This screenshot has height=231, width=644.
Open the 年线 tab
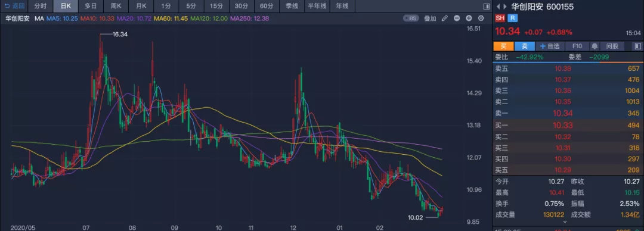pyautogui.click(x=342, y=6)
